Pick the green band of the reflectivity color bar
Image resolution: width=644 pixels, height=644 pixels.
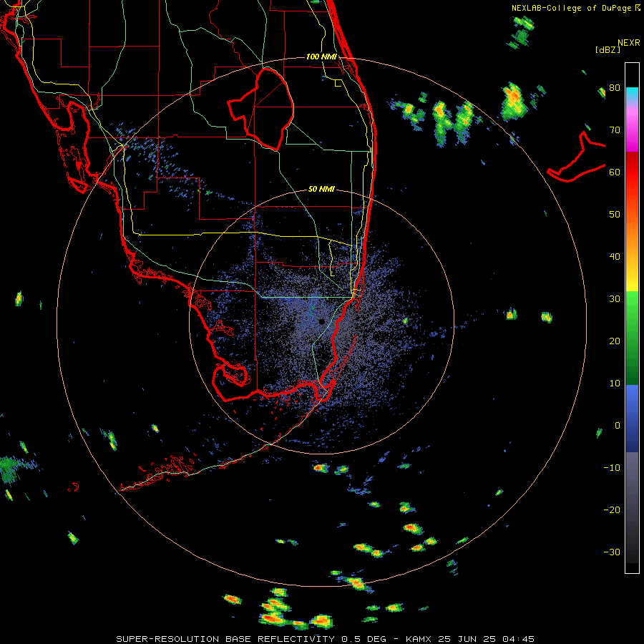pos(632,338)
